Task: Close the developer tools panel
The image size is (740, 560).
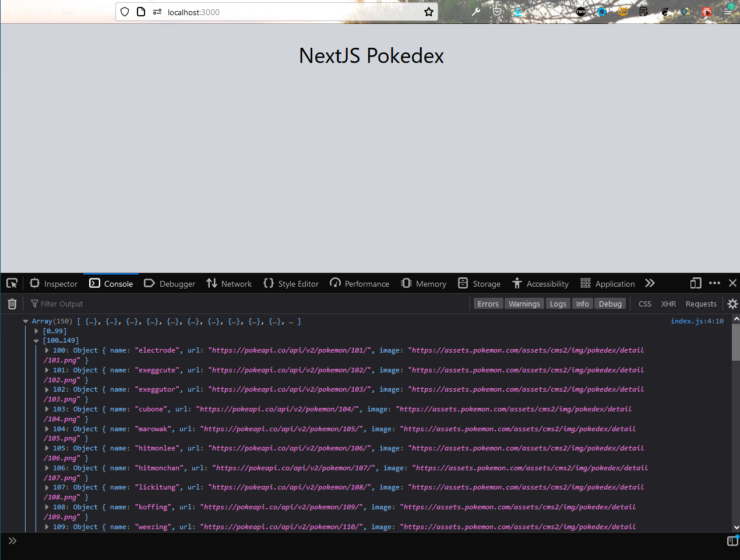Action: (732, 283)
